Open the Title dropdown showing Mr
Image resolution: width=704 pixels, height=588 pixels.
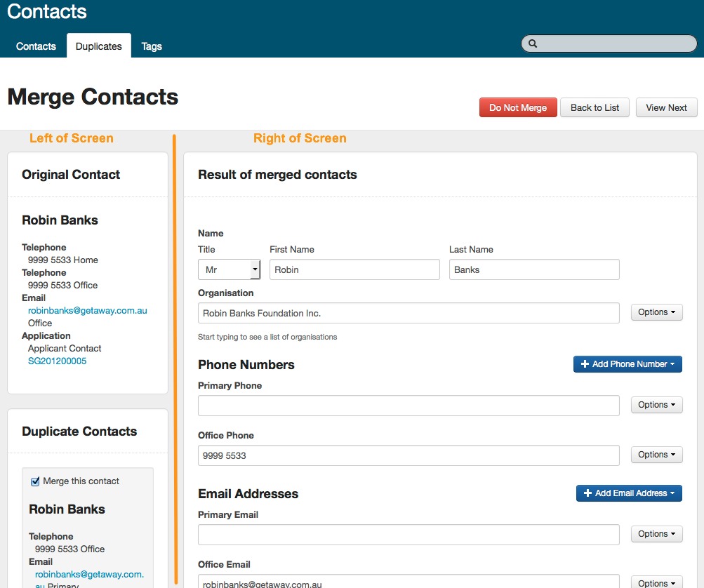pos(229,269)
